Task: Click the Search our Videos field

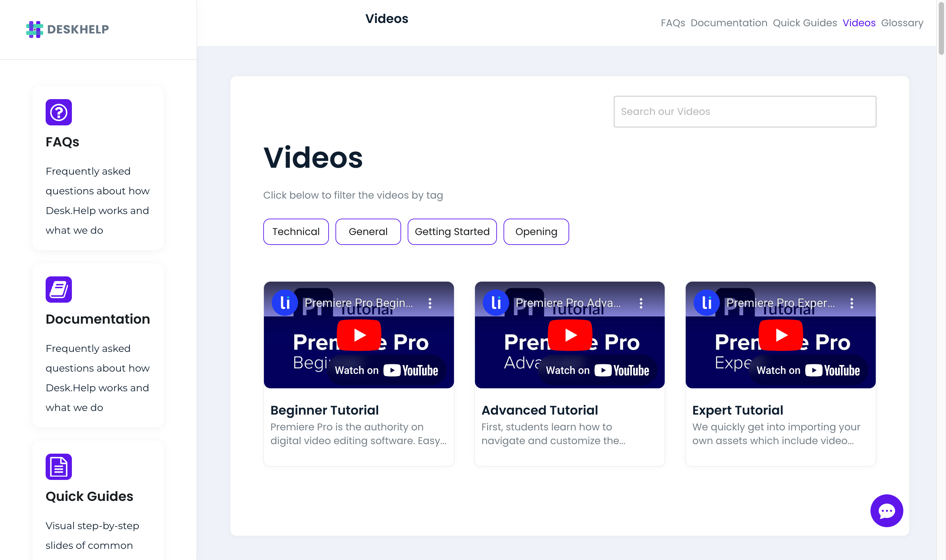Action: 744,112
